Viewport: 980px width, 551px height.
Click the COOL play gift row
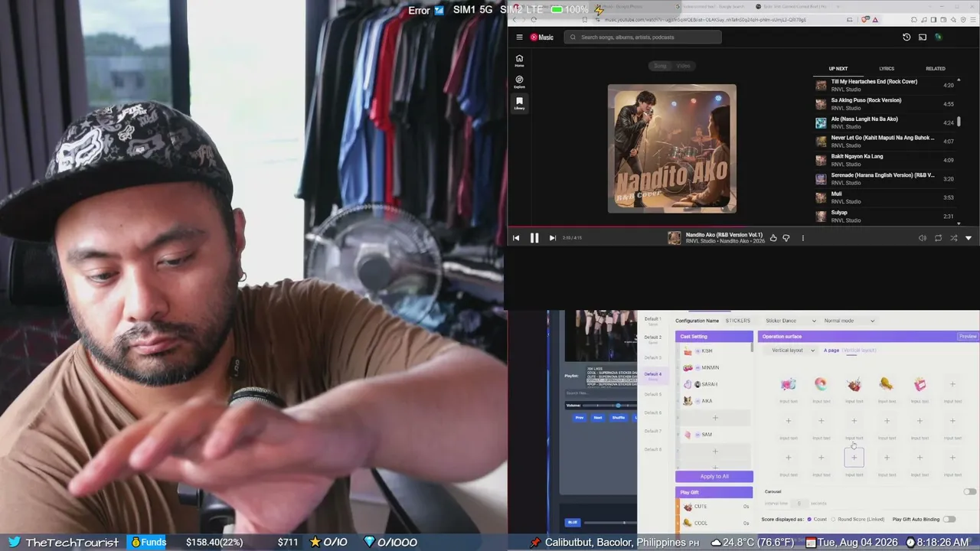715,523
